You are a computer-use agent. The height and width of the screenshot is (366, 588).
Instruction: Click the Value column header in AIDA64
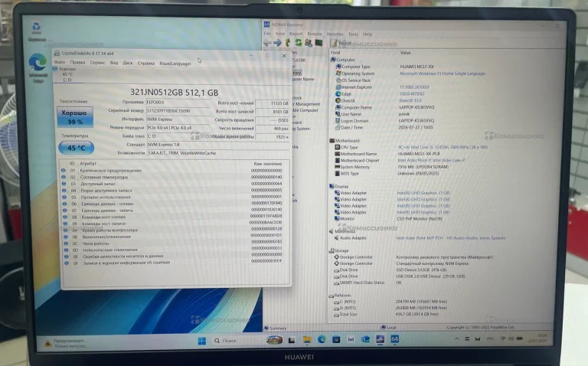click(x=405, y=53)
